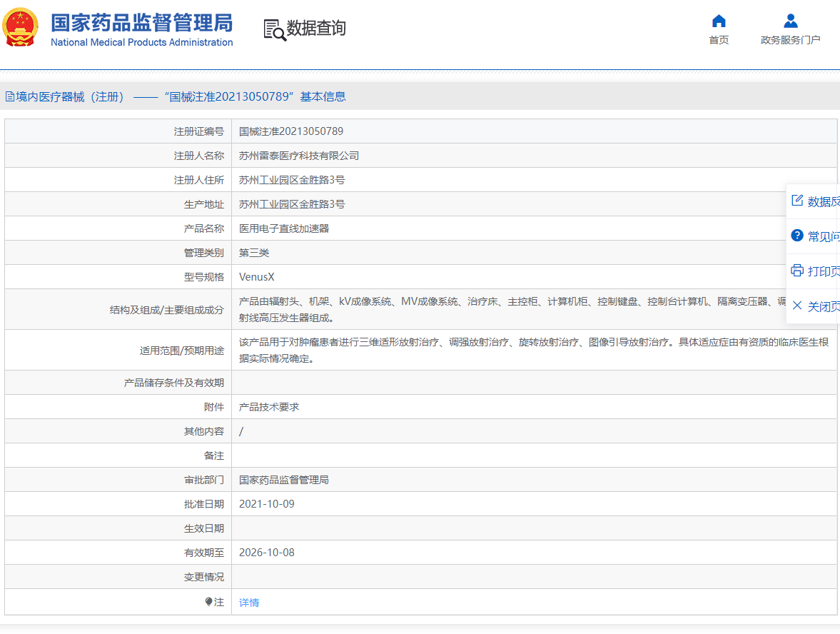Click the 常见问题 side panel label
Viewport: 840px width, 634px height.
[824, 236]
